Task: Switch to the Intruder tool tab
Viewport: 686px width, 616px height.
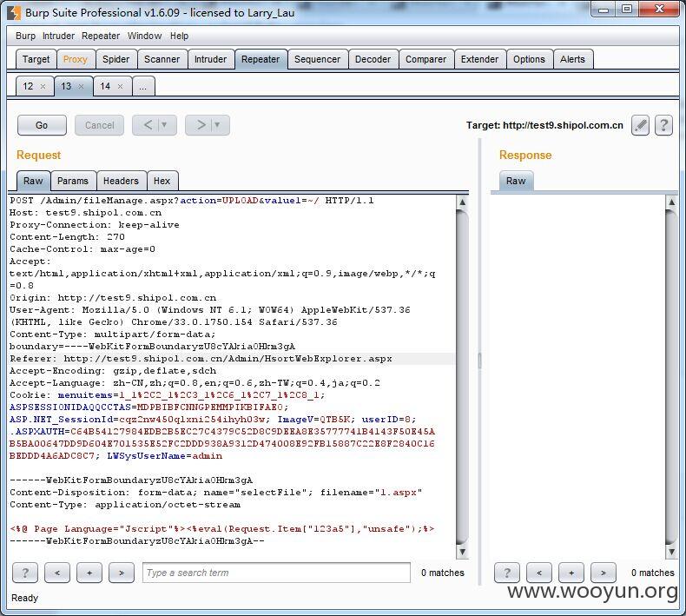Action: click(x=210, y=60)
